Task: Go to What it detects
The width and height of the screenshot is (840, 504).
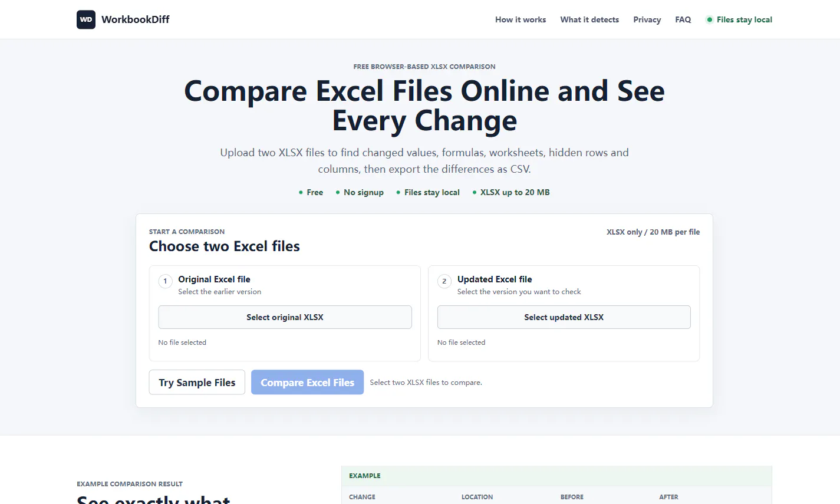Action: coord(589,19)
